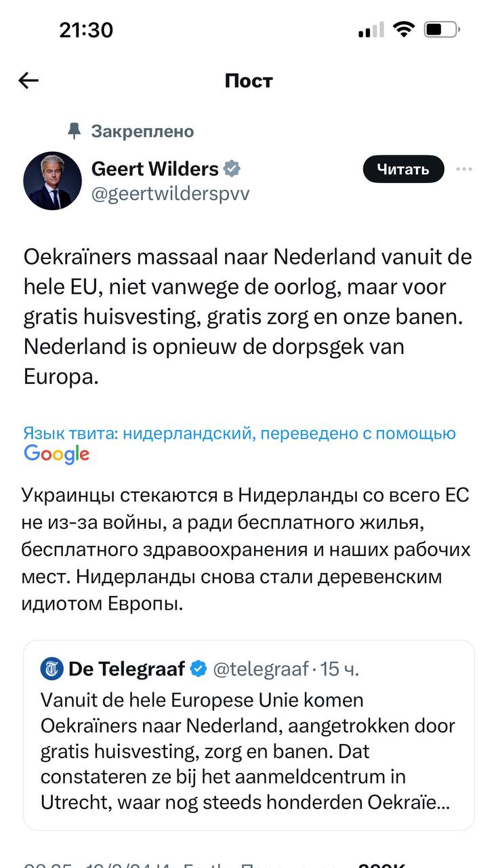
Task: Click De Telegraaf's blue verified badge
Action: [199, 669]
